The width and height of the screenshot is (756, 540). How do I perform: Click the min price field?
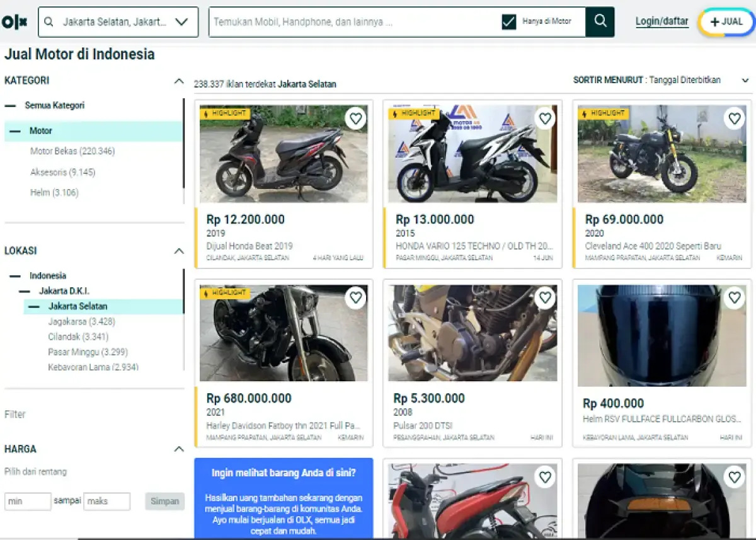click(28, 502)
